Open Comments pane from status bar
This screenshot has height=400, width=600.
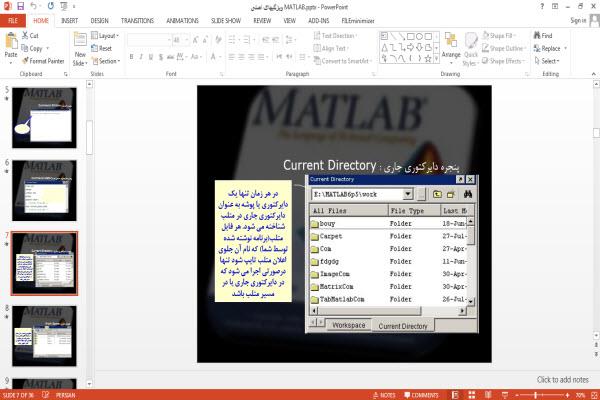421,395
